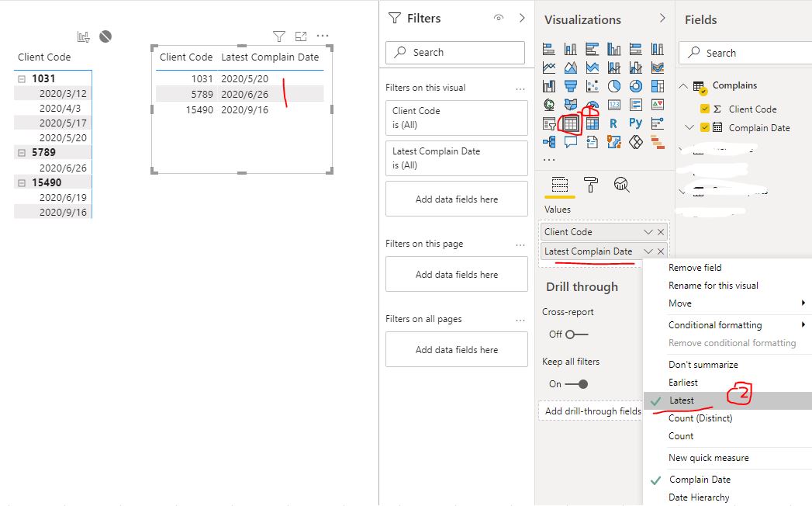Viewport: 812px width, 506px height.
Task: Select the Q&A visual
Action: click(571, 141)
